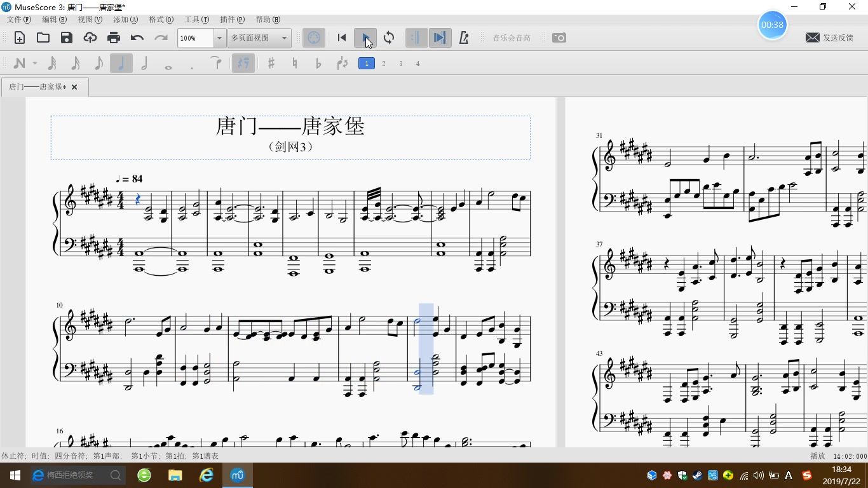
Task: Save the score with floppy disk icon
Action: [67, 38]
